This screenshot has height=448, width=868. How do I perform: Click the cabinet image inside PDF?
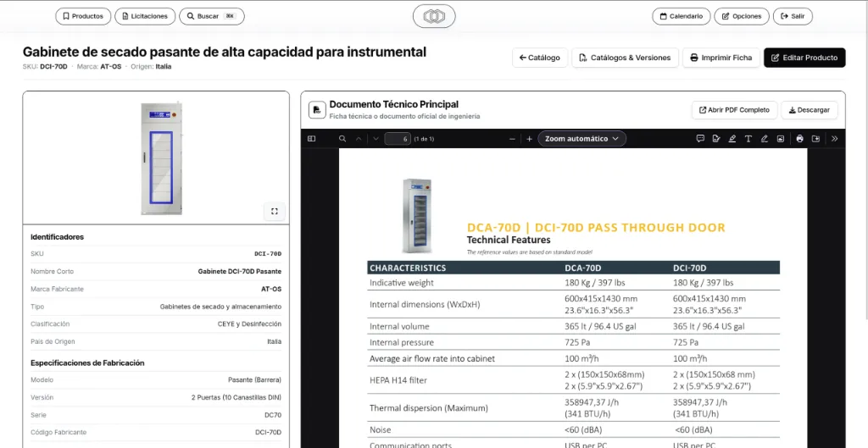click(416, 216)
